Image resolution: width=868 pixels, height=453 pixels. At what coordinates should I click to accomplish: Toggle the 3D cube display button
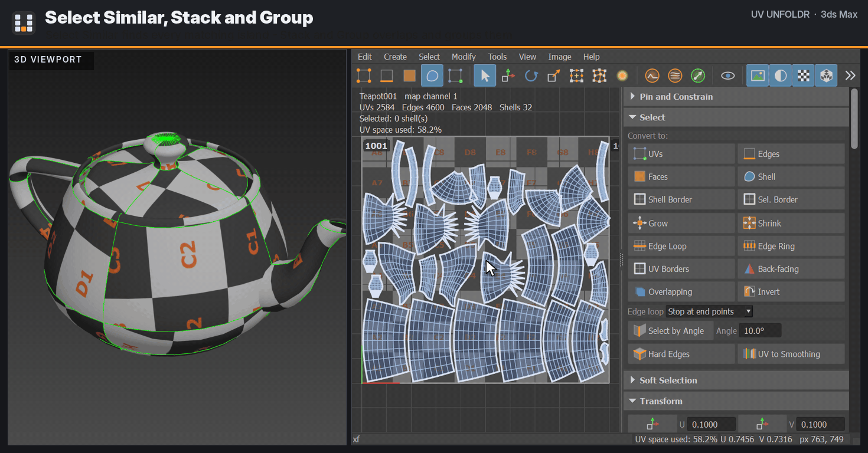[826, 75]
